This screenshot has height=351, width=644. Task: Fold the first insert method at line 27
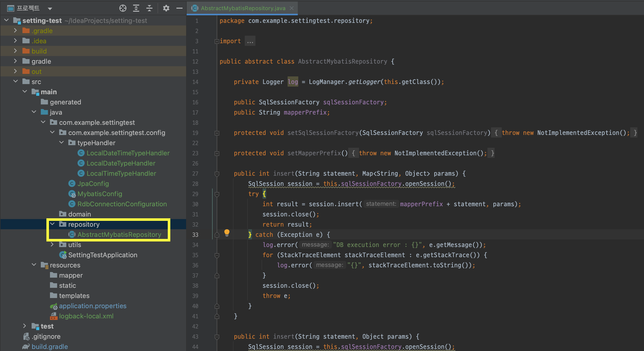[x=217, y=174]
